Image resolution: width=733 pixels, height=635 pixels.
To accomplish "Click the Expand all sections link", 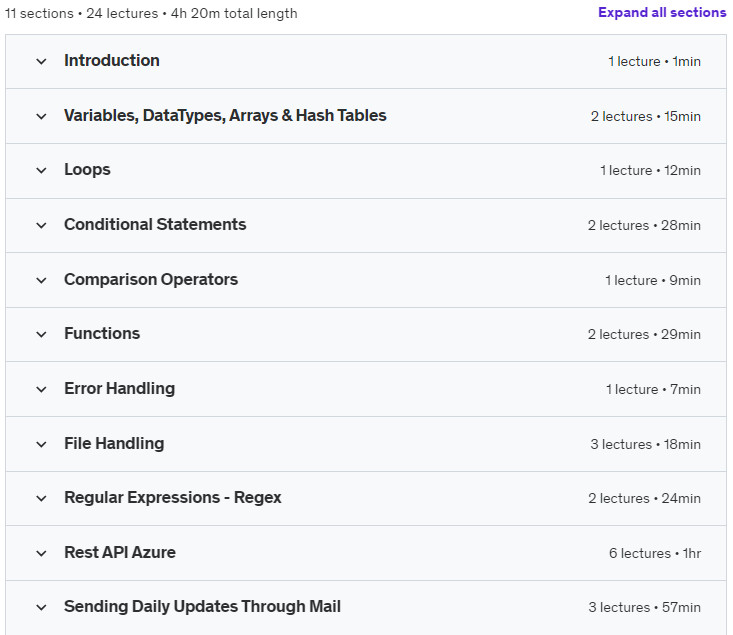I will tap(662, 13).
